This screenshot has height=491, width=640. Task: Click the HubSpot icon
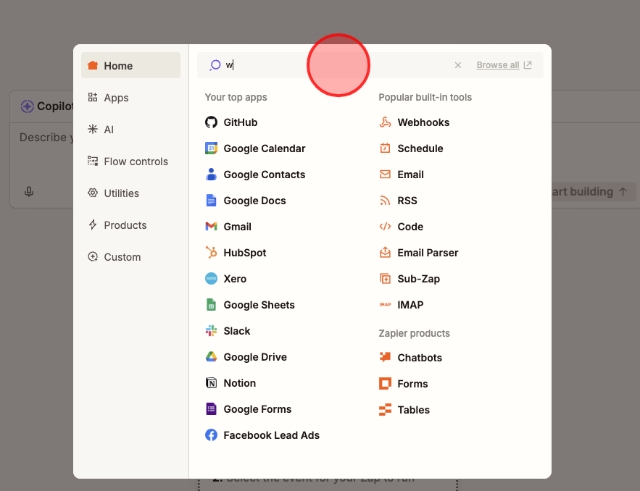pyautogui.click(x=211, y=252)
